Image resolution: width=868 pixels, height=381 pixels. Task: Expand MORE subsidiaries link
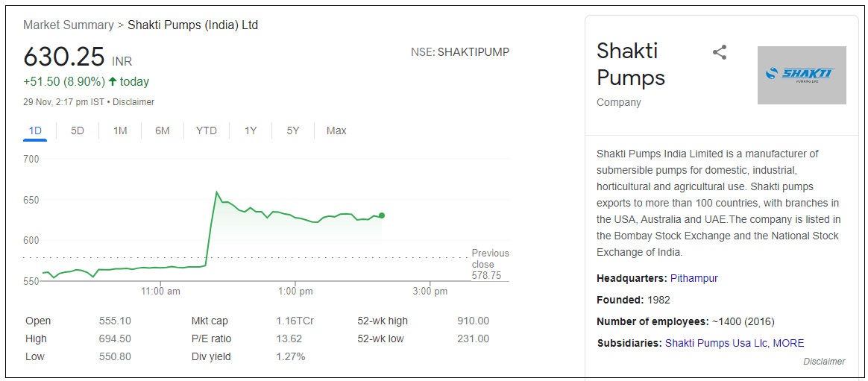coord(788,343)
